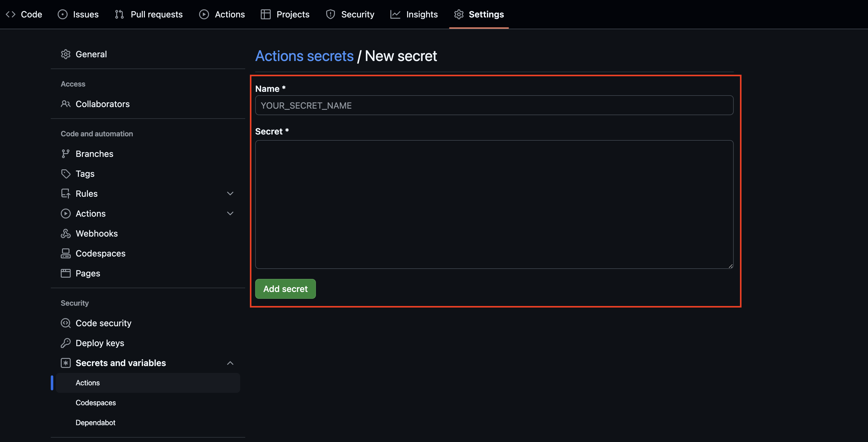This screenshot has height=442, width=868.
Task: Collapse the Secrets and variables section
Action: coord(230,363)
